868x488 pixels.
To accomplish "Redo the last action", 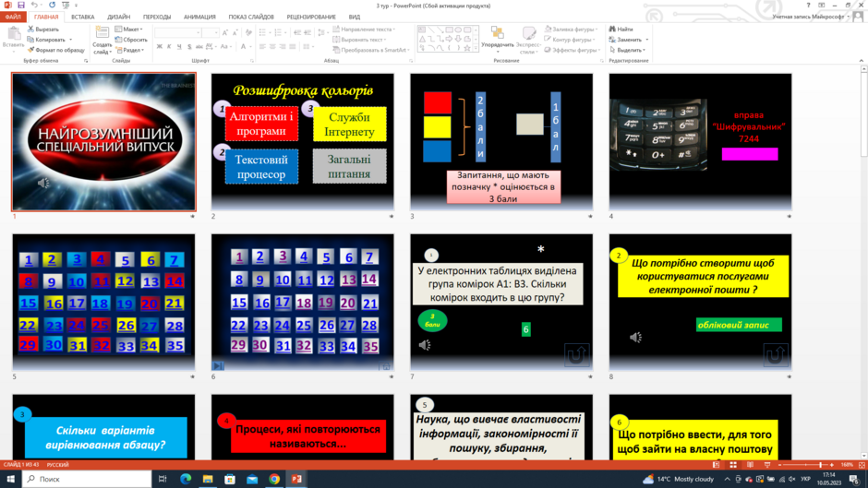I will click(x=52, y=5).
